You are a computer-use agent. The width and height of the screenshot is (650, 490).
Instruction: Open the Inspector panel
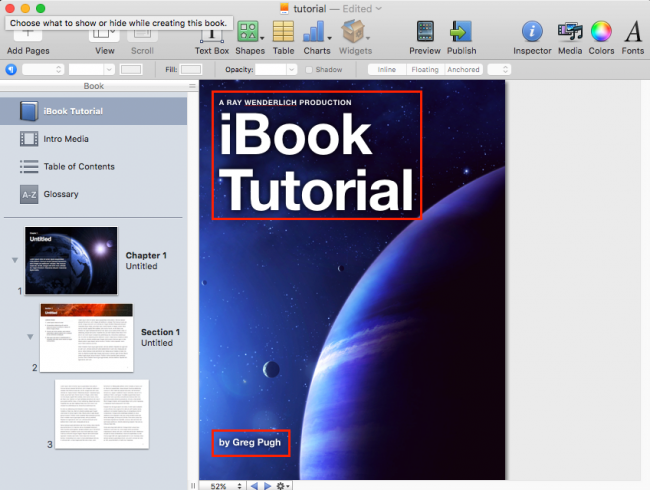point(532,39)
